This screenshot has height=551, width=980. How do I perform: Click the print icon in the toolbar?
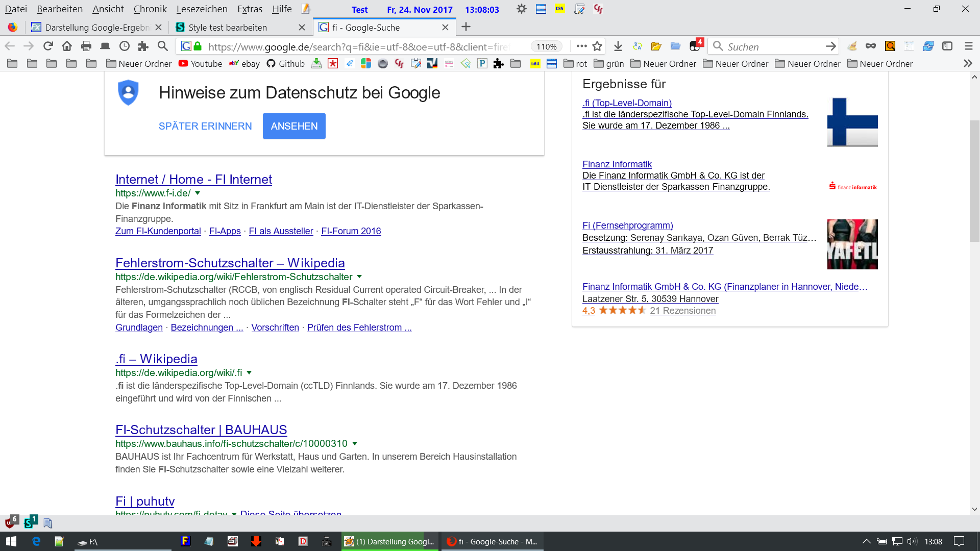click(x=86, y=46)
